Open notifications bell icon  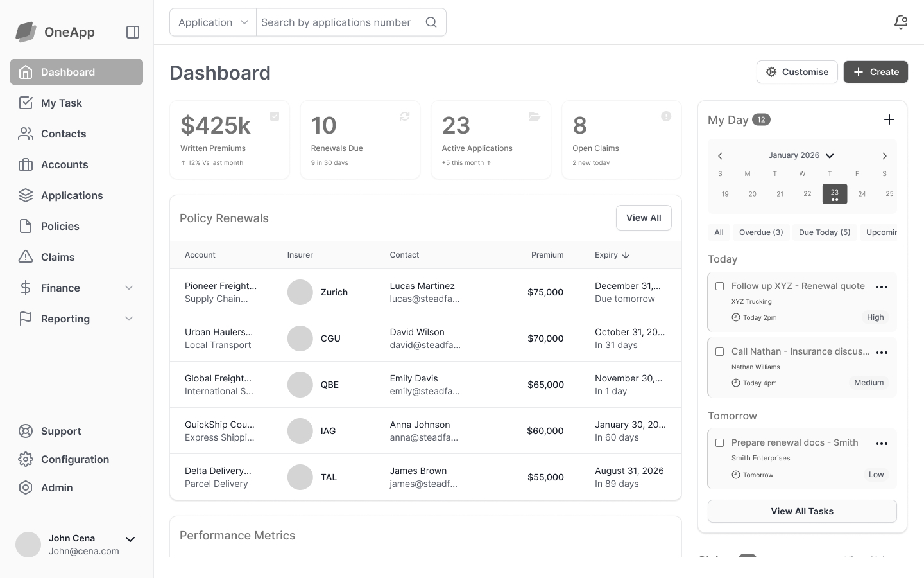901,22
